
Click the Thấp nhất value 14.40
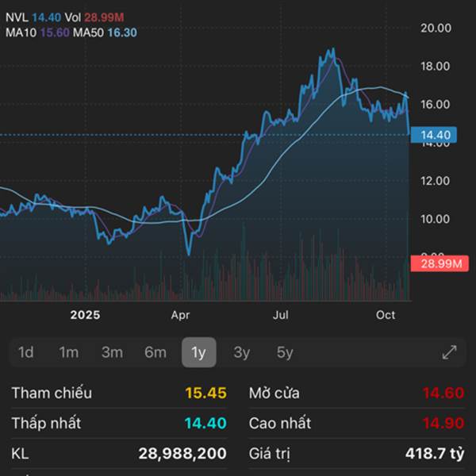coord(205,423)
